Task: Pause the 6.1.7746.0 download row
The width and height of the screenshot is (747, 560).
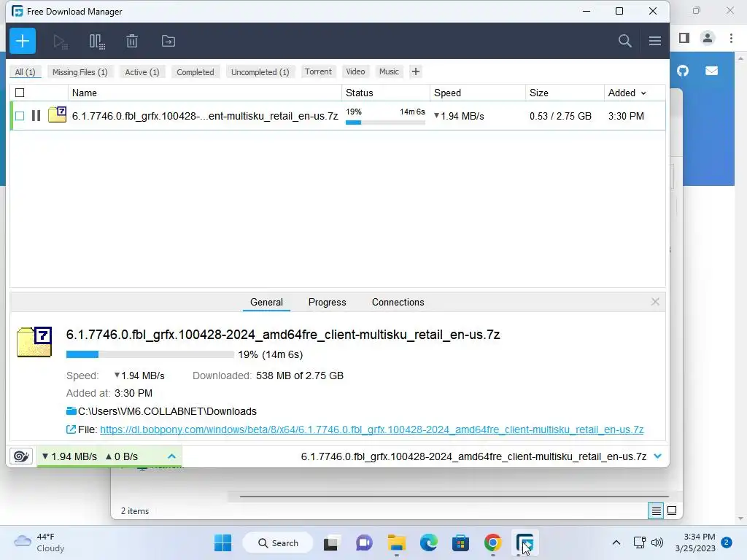Action: (36, 116)
